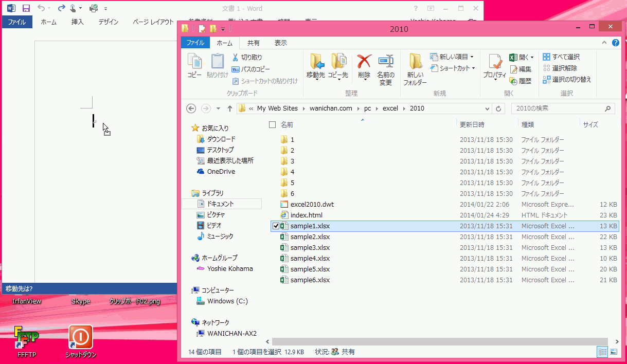The image size is (627, 364).
Task: Click Edit (編集) in the Open group
Action: (521, 69)
